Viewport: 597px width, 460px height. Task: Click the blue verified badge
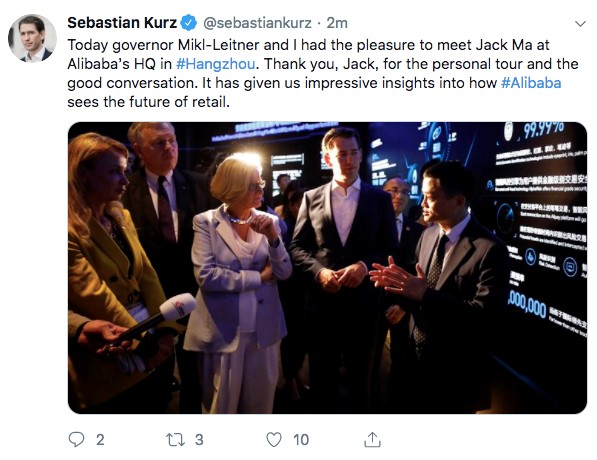pyautogui.click(x=188, y=23)
